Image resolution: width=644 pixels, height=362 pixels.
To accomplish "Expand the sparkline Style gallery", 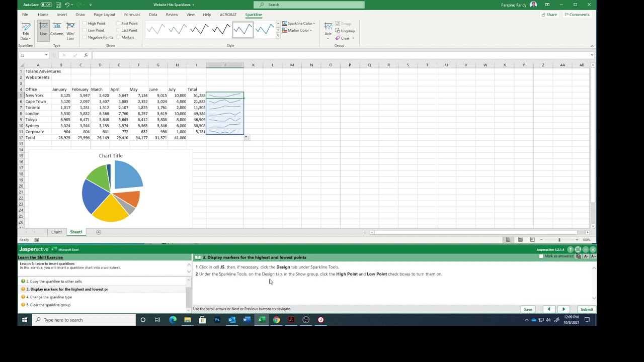I will tap(278, 36).
